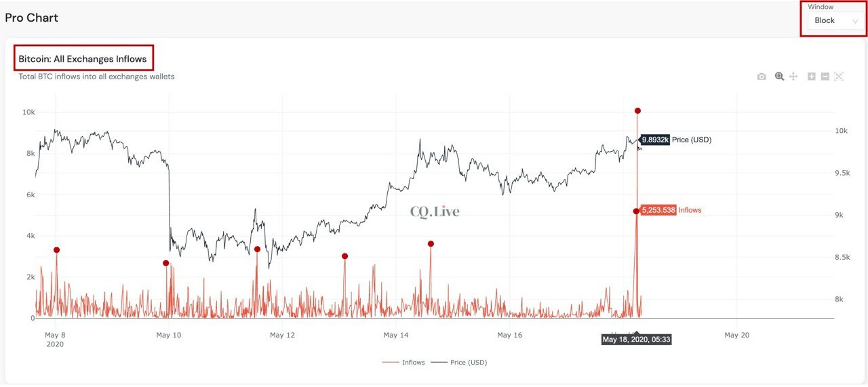Click the May 18, 2020, 05:33 date tooltip
The height and width of the screenshot is (387, 868).
point(636,340)
